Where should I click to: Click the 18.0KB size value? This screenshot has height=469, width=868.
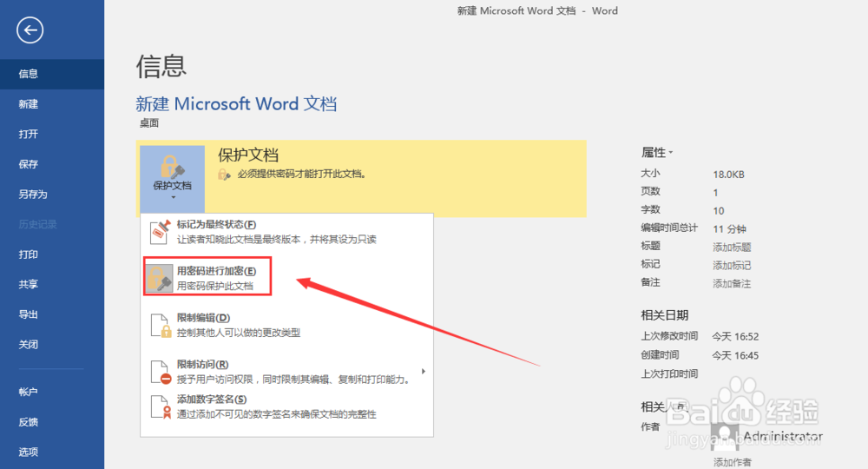click(728, 175)
